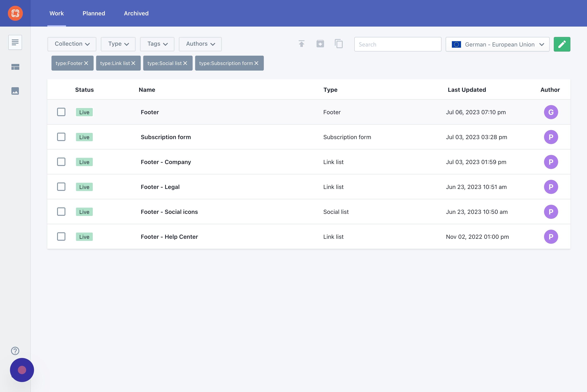
Task: Tick the Footer - Help Center checkbox
Action: 61,236
